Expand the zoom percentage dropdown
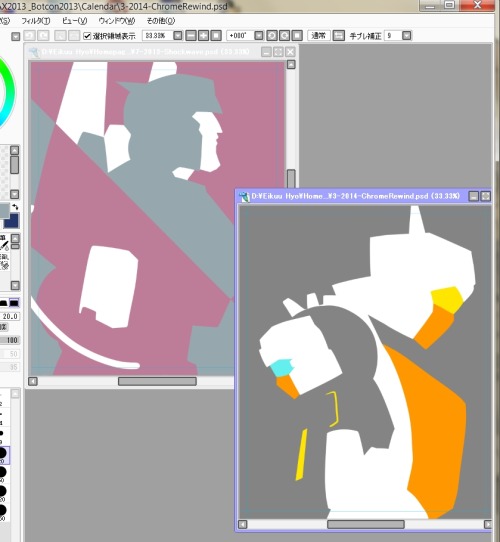This screenshot has height=542, width=500. [x=177, y=36]
